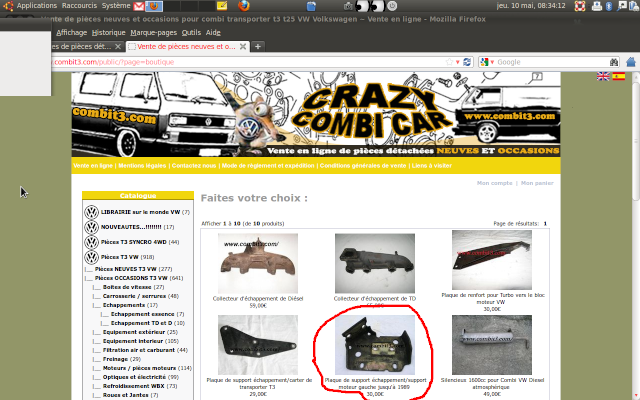Go to 'Mon compte'

click(494, 183)
